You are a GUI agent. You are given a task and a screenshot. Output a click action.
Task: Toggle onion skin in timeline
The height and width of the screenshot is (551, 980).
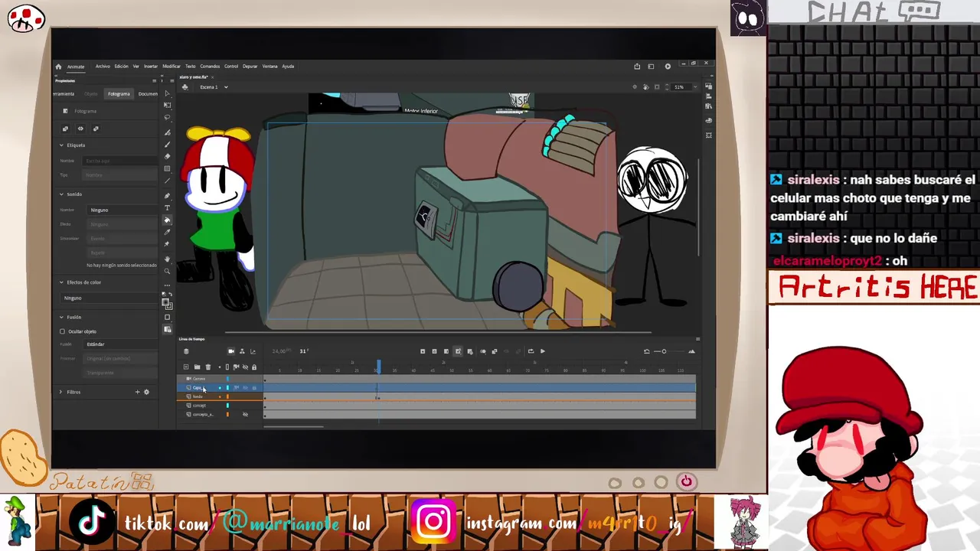483,351
